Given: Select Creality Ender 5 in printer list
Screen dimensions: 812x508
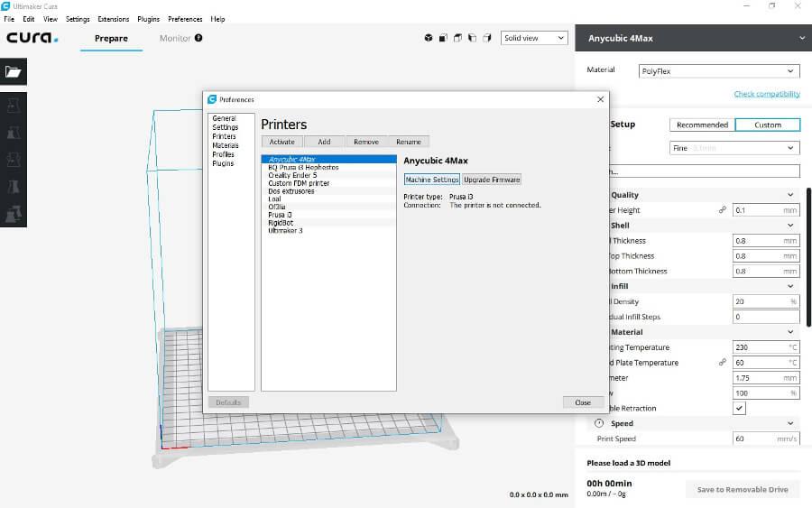Looking at the screenshot, I should click(292, 175).
